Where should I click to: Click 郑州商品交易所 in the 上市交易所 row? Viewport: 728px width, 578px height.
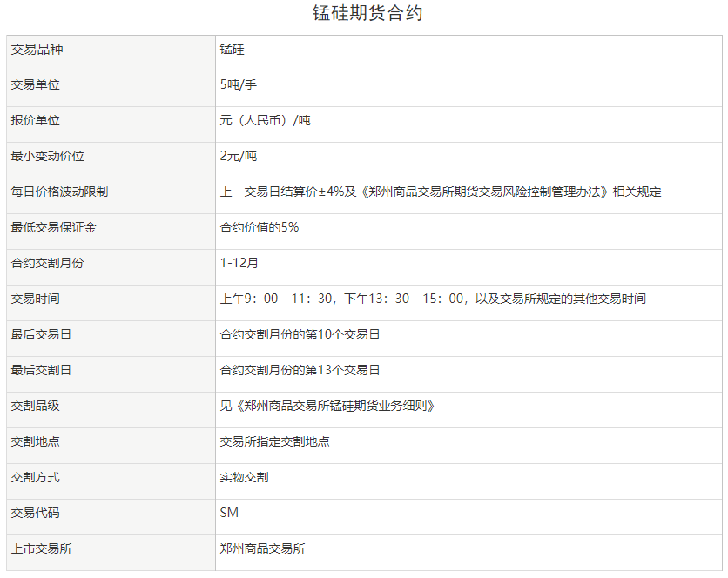point(263,549)
